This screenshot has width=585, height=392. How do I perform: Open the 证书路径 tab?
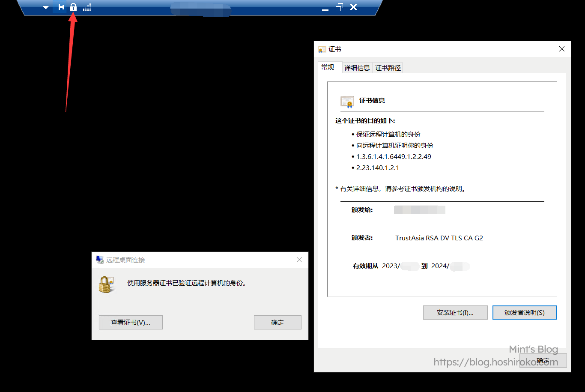pyautogui.click(x=388, y=68)
